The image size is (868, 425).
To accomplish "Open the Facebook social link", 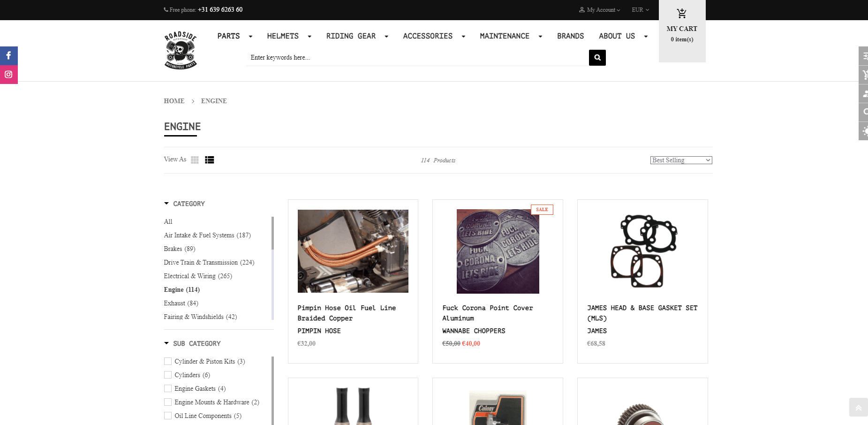I will click(x=8, y=56).
